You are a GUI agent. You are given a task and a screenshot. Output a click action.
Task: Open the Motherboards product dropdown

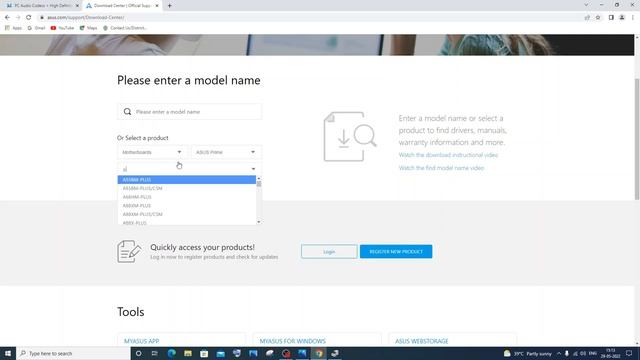coord(152,152)
